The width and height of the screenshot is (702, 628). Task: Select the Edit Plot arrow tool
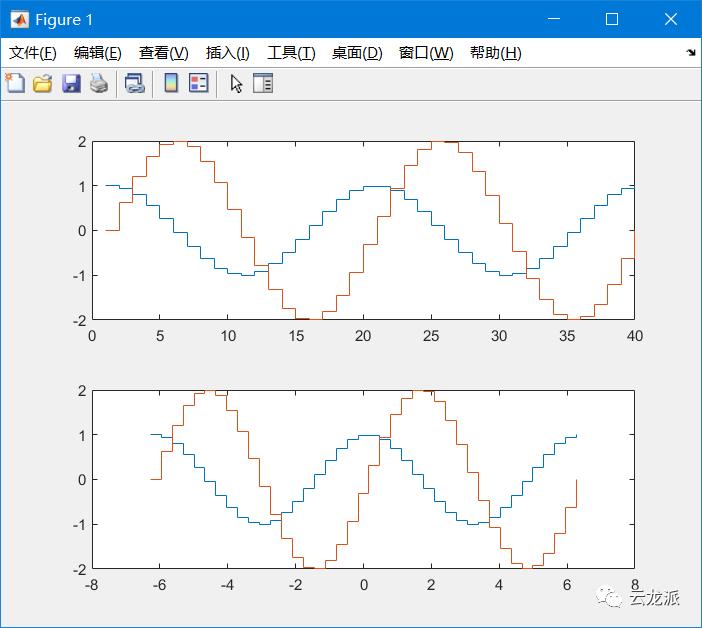236,84
